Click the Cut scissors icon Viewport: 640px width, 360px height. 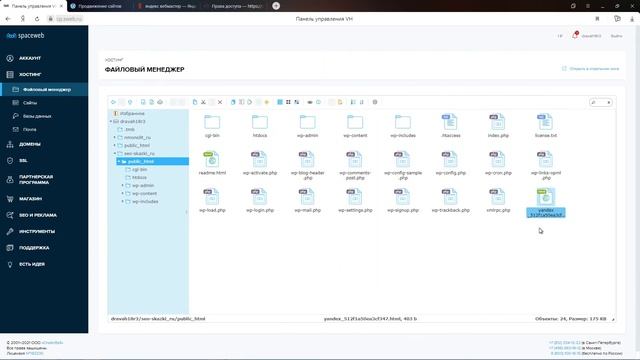point(203,102)
